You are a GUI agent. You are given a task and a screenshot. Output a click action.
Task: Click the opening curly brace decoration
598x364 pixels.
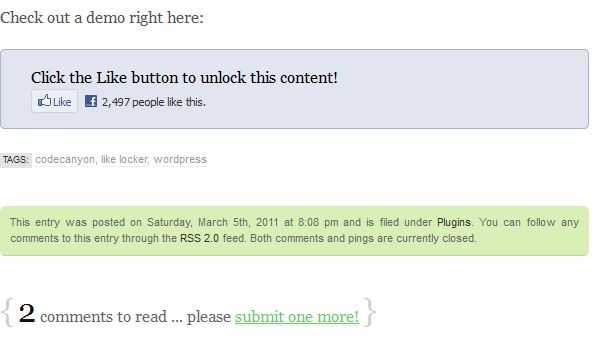coord(7,313)
